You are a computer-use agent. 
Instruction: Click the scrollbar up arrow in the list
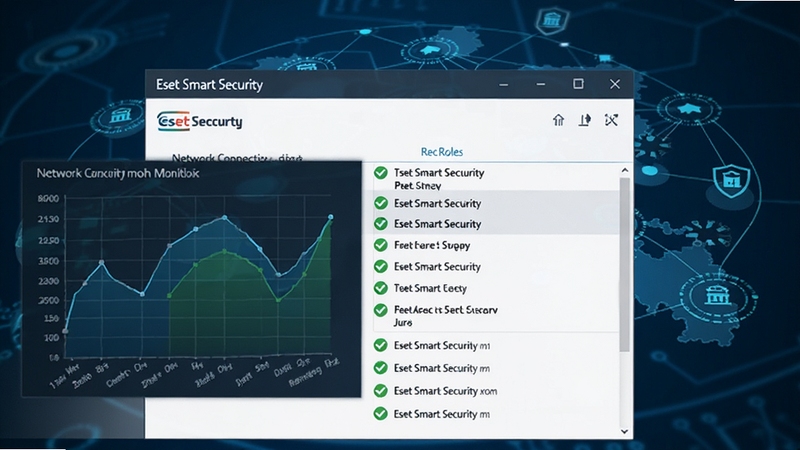[624, 170]
